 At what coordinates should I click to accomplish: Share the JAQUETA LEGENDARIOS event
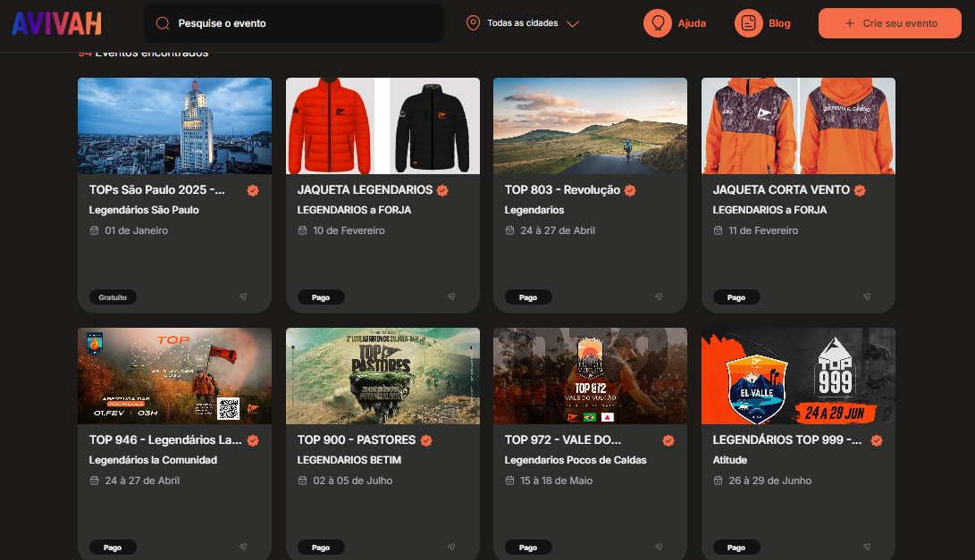click(451, 297)
